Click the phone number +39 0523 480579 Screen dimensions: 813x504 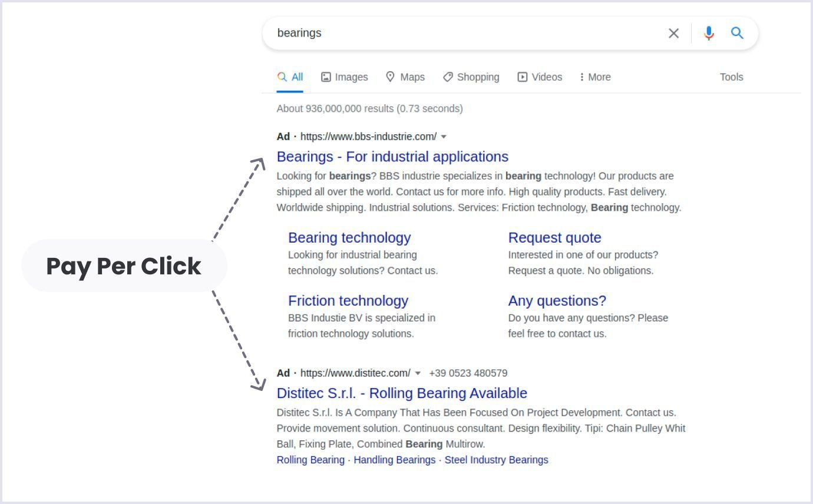click(468, 373)
